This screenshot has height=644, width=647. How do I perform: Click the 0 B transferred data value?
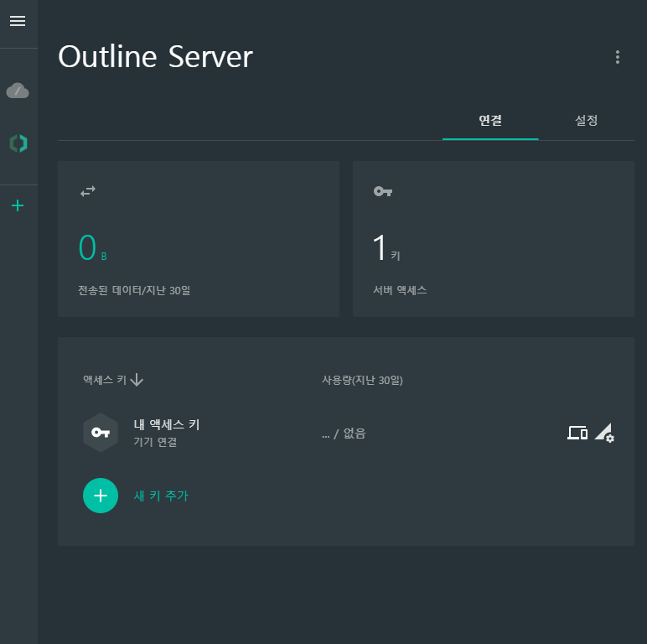(93, 247)
